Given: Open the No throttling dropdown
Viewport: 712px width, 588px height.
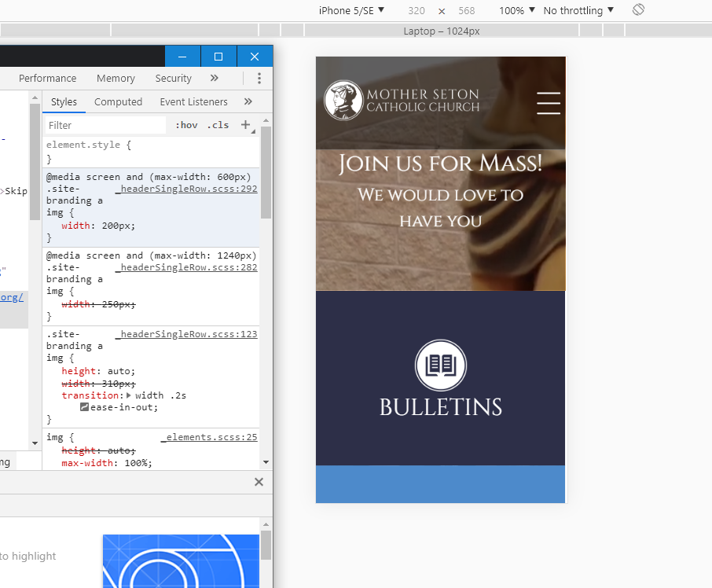Looking at the screenshot, I should (x=578, y=10).
